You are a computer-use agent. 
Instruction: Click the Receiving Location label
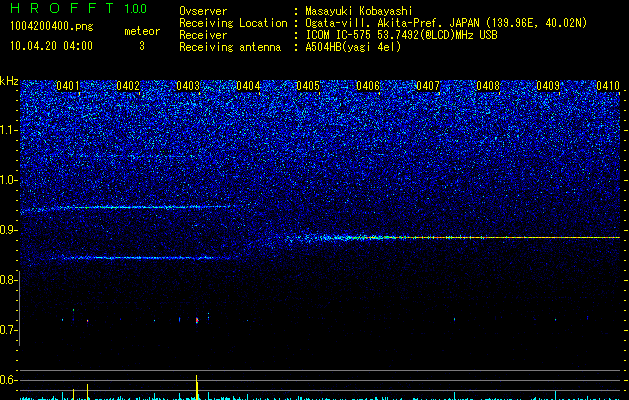point(233,23)
